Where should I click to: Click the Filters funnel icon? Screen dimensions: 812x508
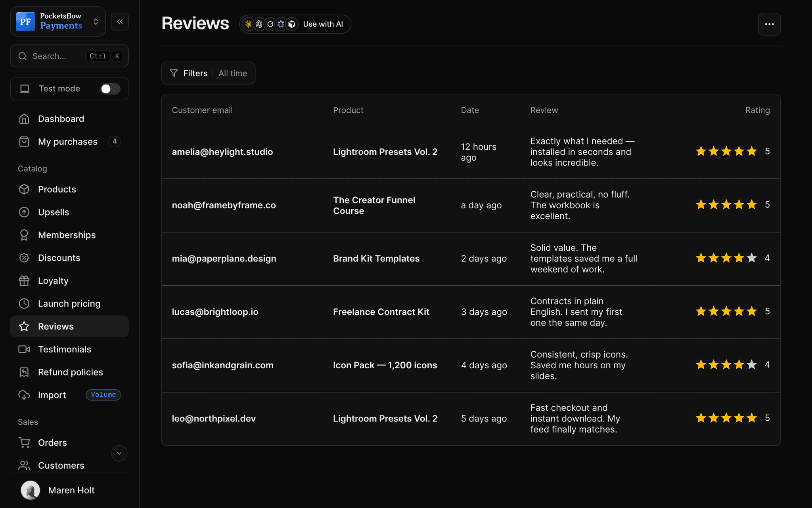174,73
